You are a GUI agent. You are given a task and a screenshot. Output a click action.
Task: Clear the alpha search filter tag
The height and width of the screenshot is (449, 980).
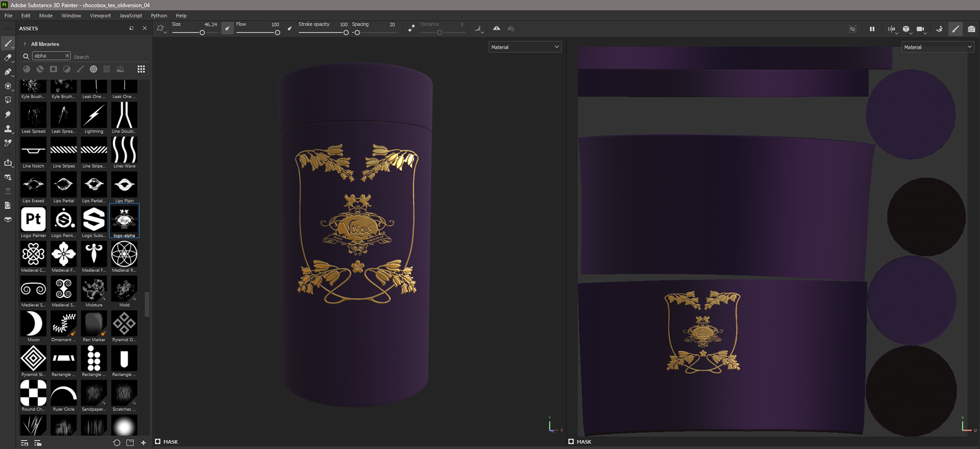[67, 56]
